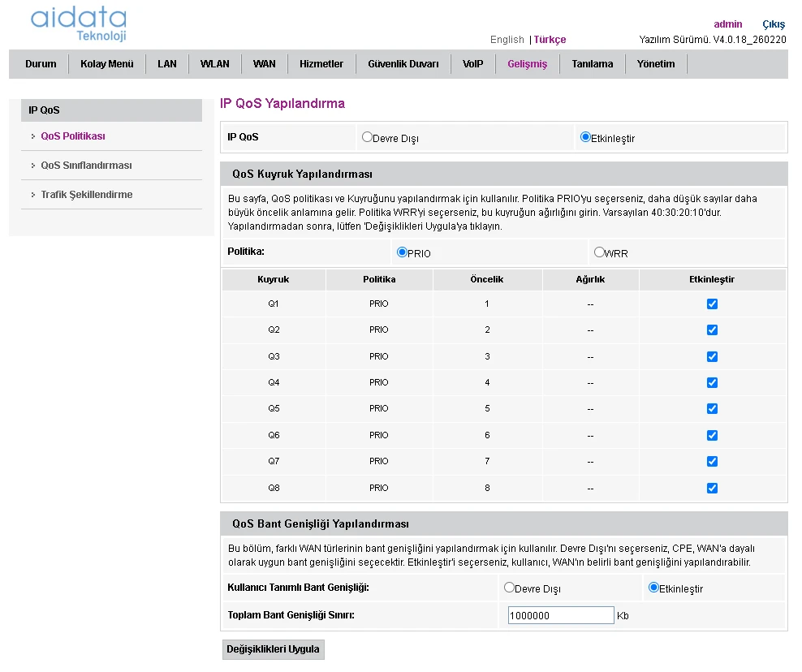Open the Durum menu

coord(41,64)
